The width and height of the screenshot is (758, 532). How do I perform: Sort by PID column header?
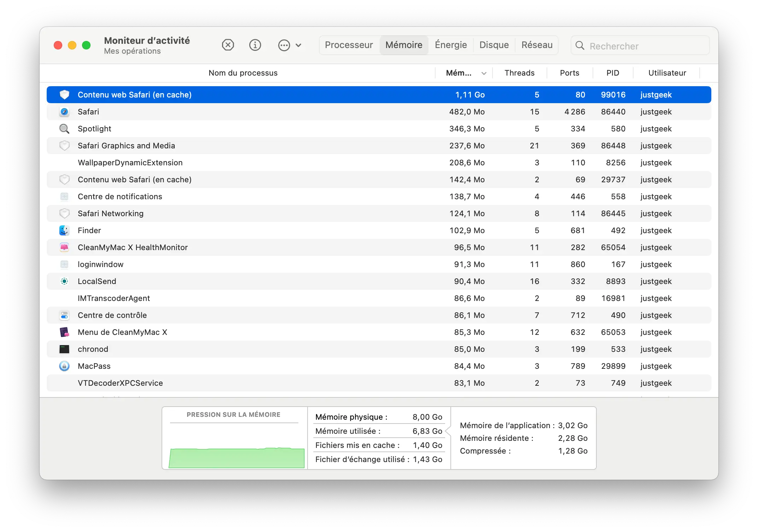click(x=613, y=73)
